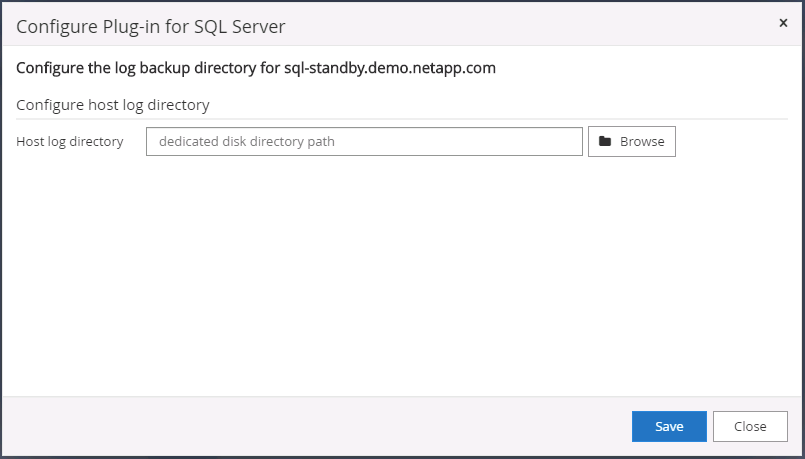Click the word 'Browse' next to the folder icon
Screen dimensions: 805x459
coord(642,142)
